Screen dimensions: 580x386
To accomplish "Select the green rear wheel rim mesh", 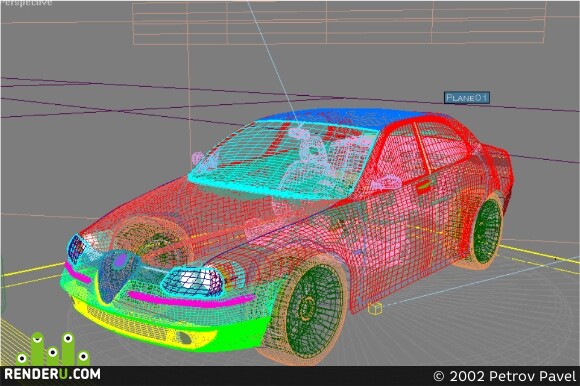I will tap(487, 231).
